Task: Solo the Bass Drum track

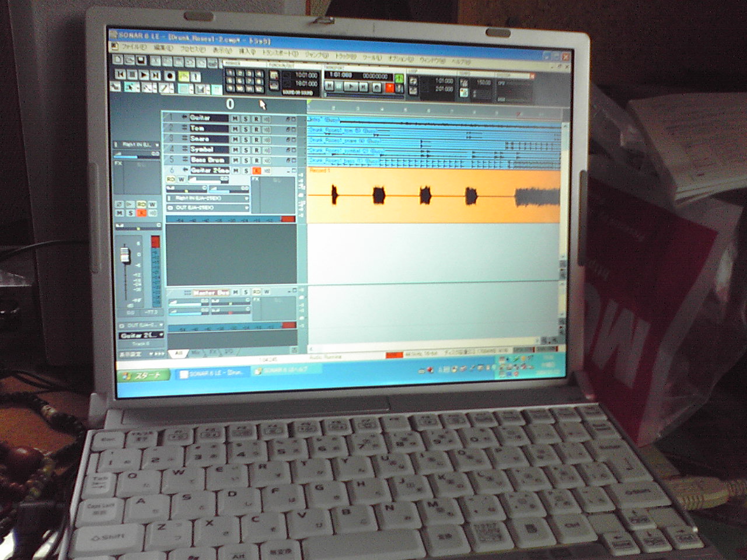Action: pyautogui.click(x=246, y=160)
